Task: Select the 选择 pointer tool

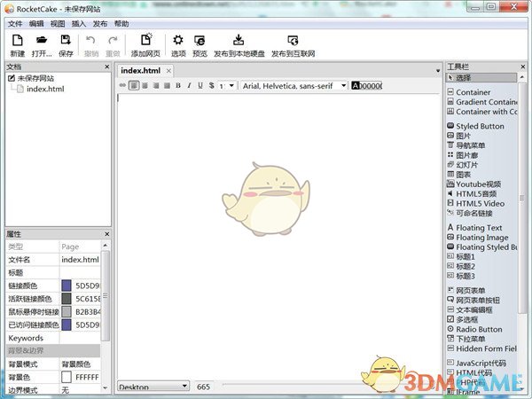Action: coord(481,78)
